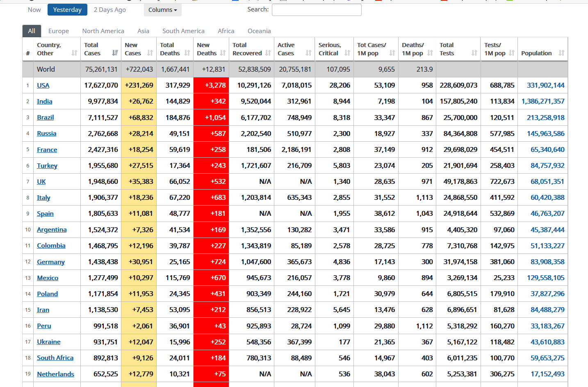The height and width of the screenshot is (387, 588).
Task: Sort by Serious, Critical column sort icon
Action: click(x=347, y=53)
